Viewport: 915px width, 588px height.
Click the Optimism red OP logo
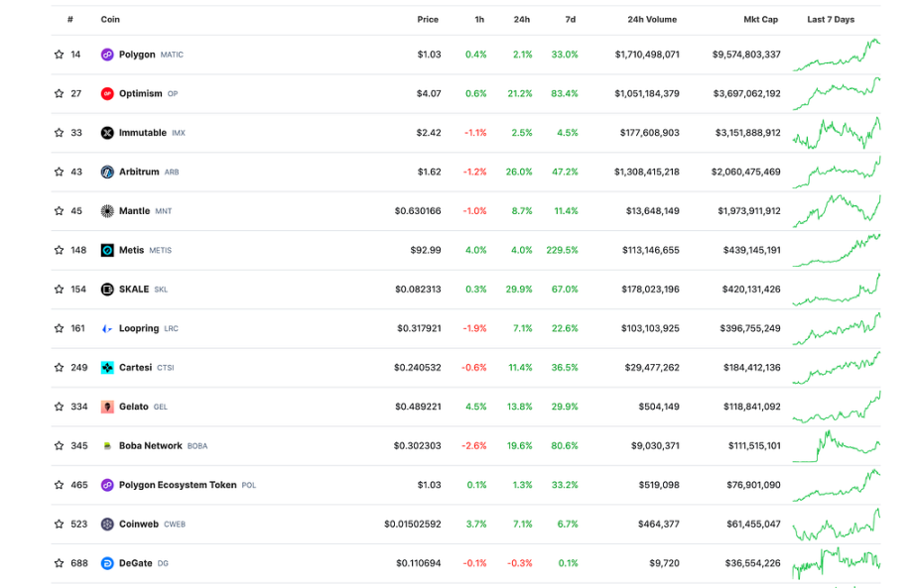(x=107, y=94)
